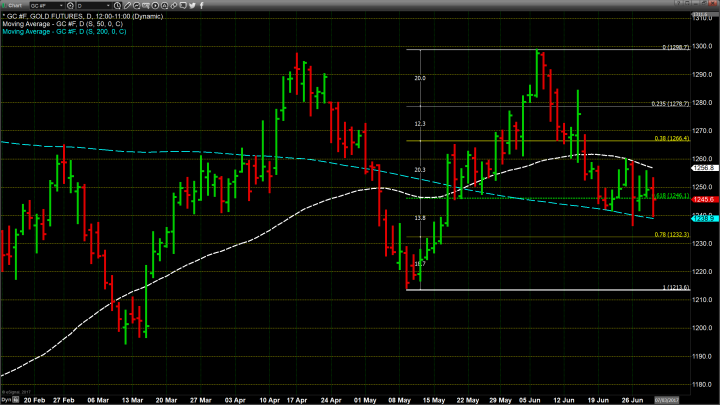Click the zoom magnifier tool icon
Image resolution: width=720 pixels, height=405 pixels.
tap(137, 5)
